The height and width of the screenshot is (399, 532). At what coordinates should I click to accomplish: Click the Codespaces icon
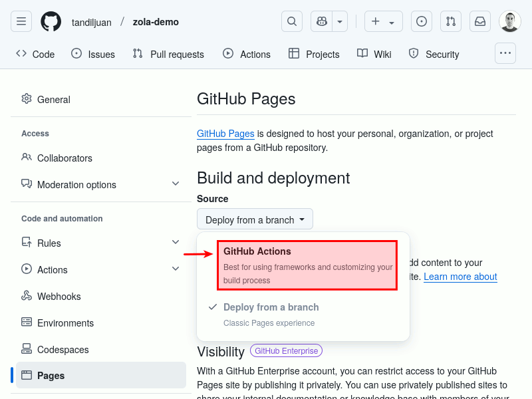point(27,348)
